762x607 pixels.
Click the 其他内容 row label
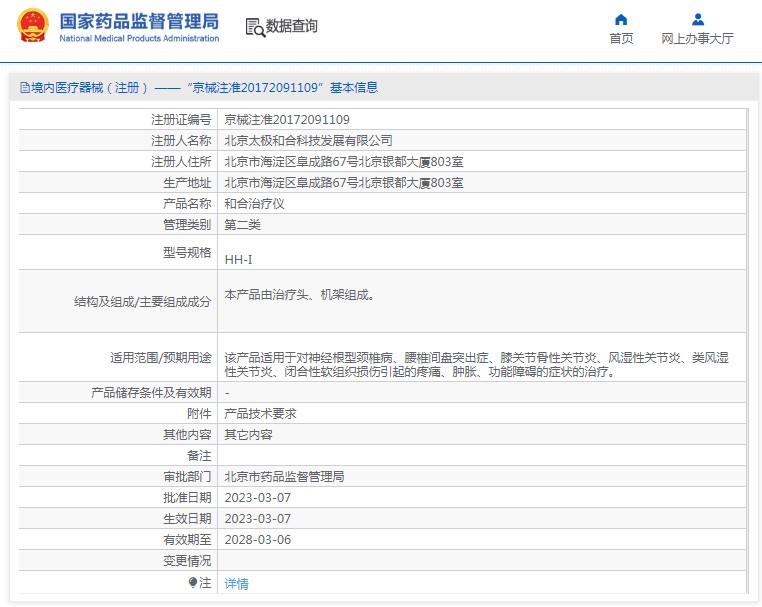[x=187, y=434]
